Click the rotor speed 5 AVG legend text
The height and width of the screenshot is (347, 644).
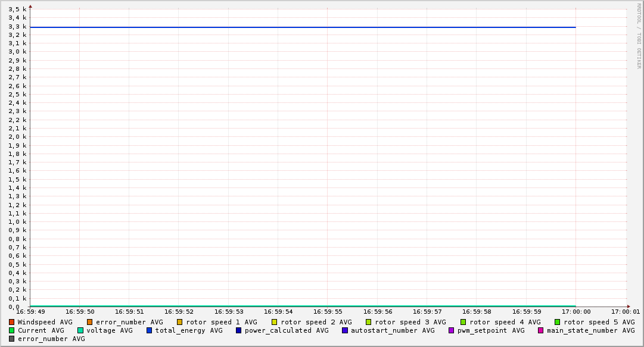pyautogui.click(x=599, y=322)
